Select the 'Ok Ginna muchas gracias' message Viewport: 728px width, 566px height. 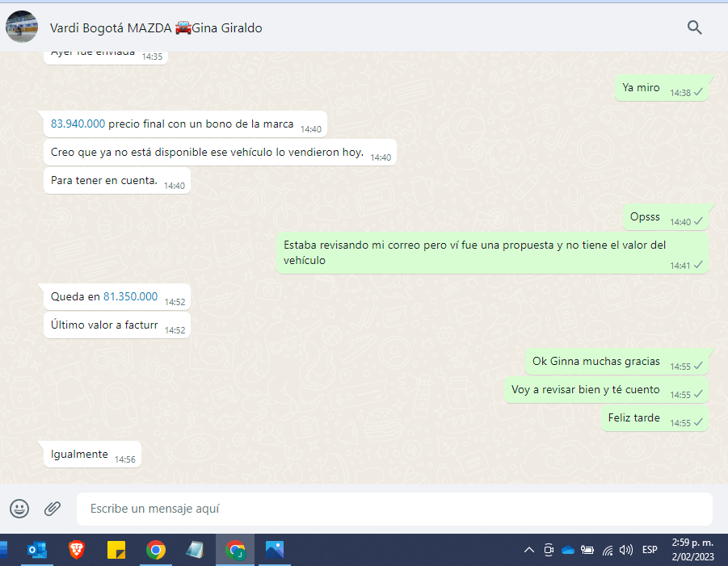tap(616, 362)
